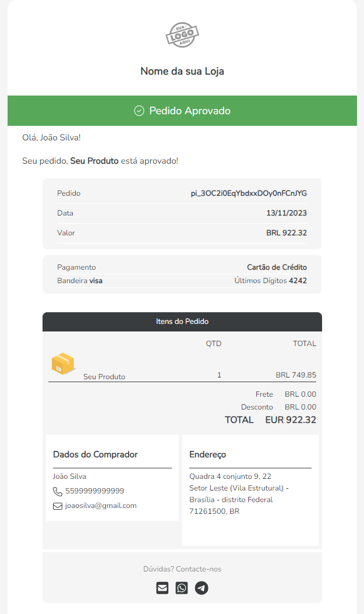Click the Seu Produto item name

(x=104, y=377)
